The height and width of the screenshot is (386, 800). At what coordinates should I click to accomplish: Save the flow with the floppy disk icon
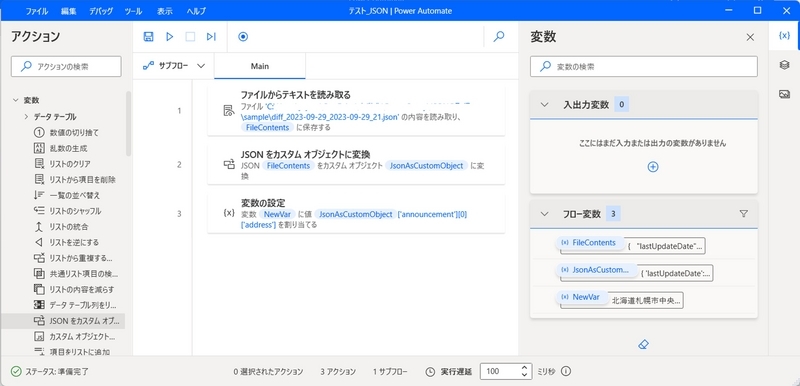point(148,36)
